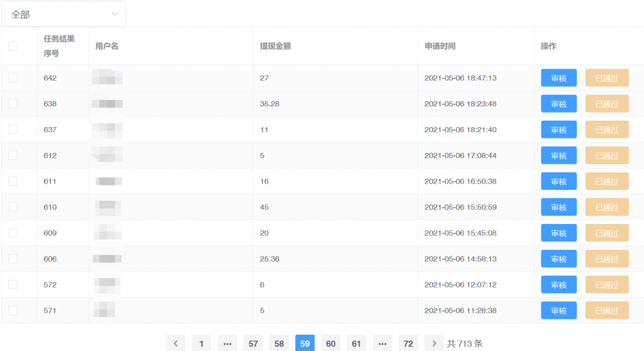Jump to first page 1
This screenshot has width=644, height=351.
tap(201, 343)
